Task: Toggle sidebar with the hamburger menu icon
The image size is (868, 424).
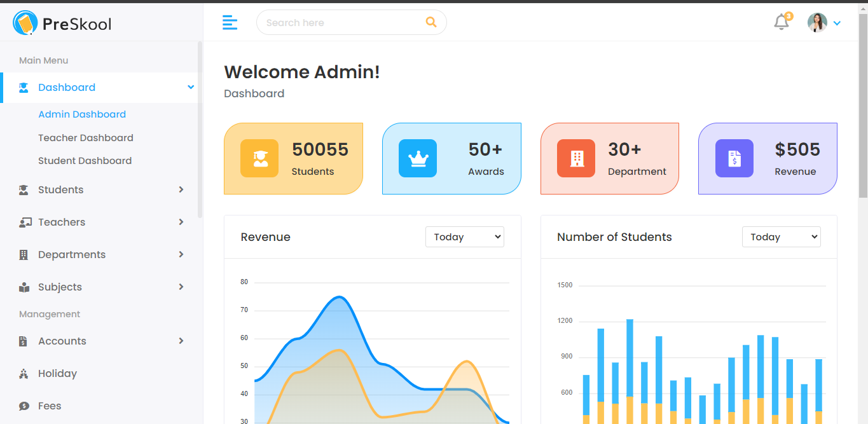Action: coord(230,23)
